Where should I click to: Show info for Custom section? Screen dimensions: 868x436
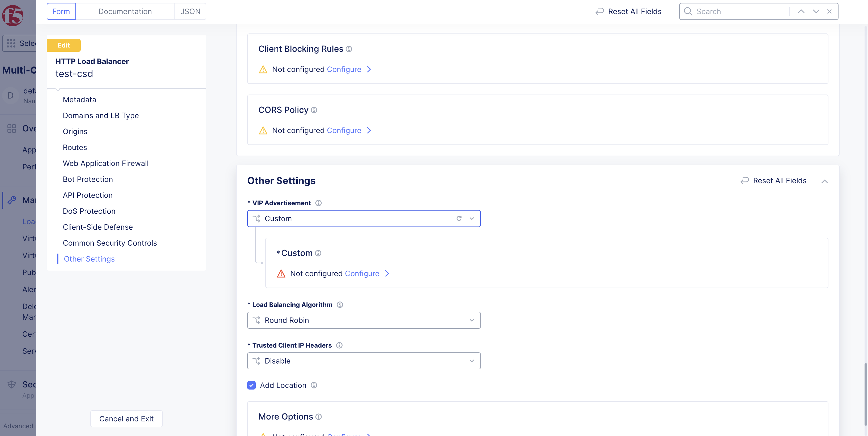click(318, 253)
